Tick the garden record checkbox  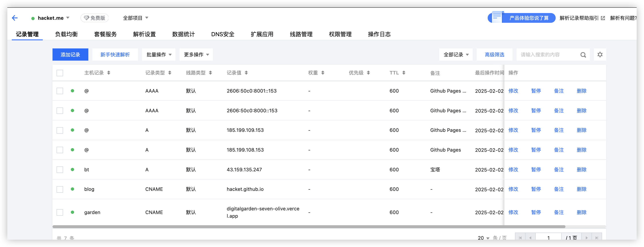click(60, 212)
